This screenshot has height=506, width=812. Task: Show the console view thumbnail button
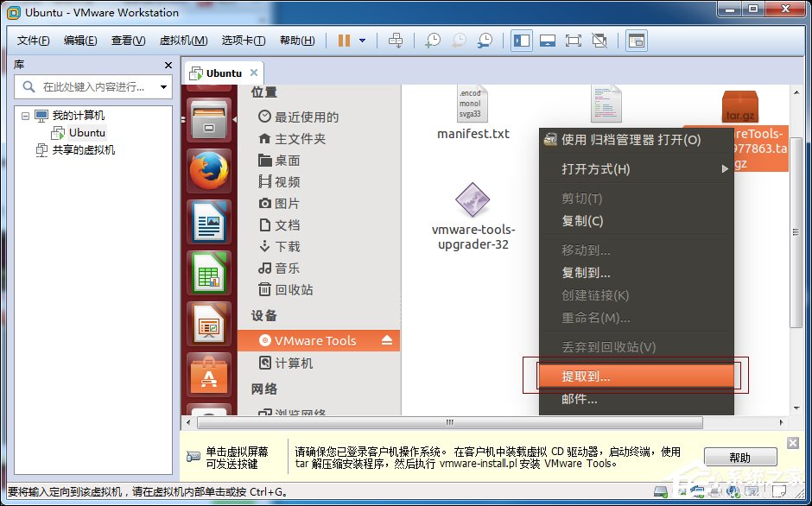pos(636,40)
